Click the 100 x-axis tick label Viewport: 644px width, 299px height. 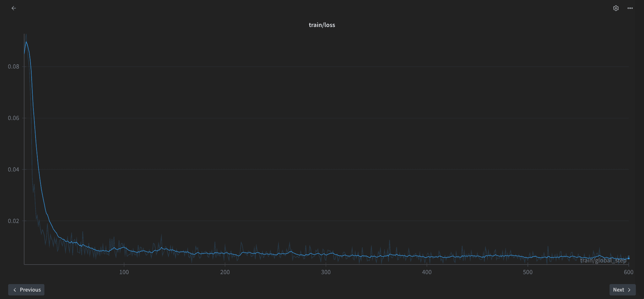[x=124, y=272]
